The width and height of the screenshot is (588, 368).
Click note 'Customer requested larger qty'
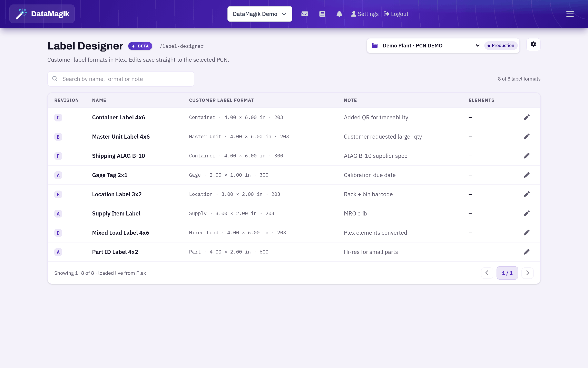[x=383, y=137]
